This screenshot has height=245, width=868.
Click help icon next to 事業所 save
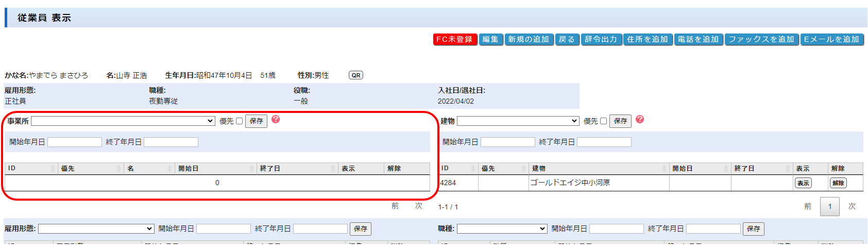point(276,120)
